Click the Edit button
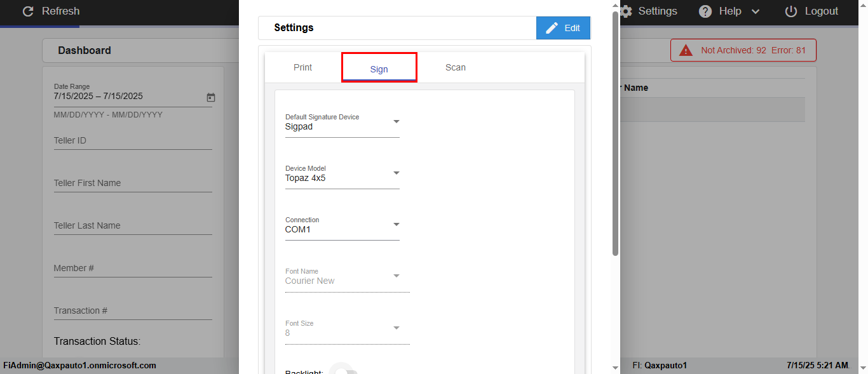This screenshot has height=374, width=868. [x=563, y=28]
